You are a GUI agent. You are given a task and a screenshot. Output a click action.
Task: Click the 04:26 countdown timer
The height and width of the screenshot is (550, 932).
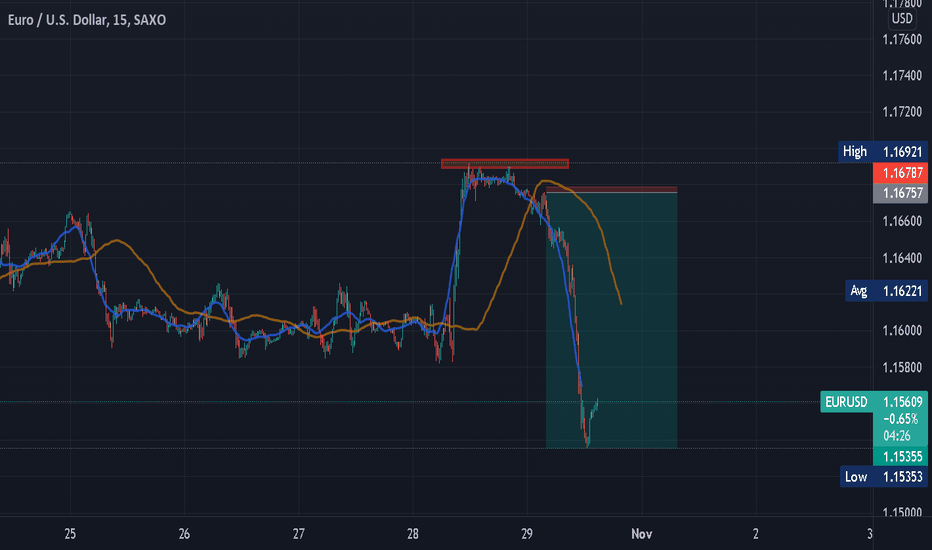point(897,436)
